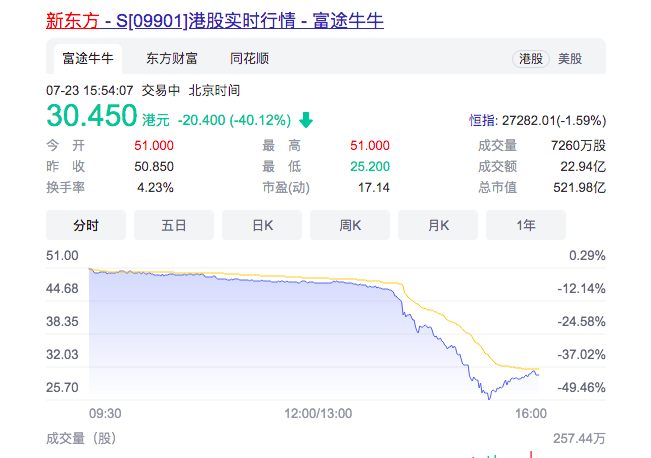
Task: Select the 1年 chart range
Action: point(526,225)
